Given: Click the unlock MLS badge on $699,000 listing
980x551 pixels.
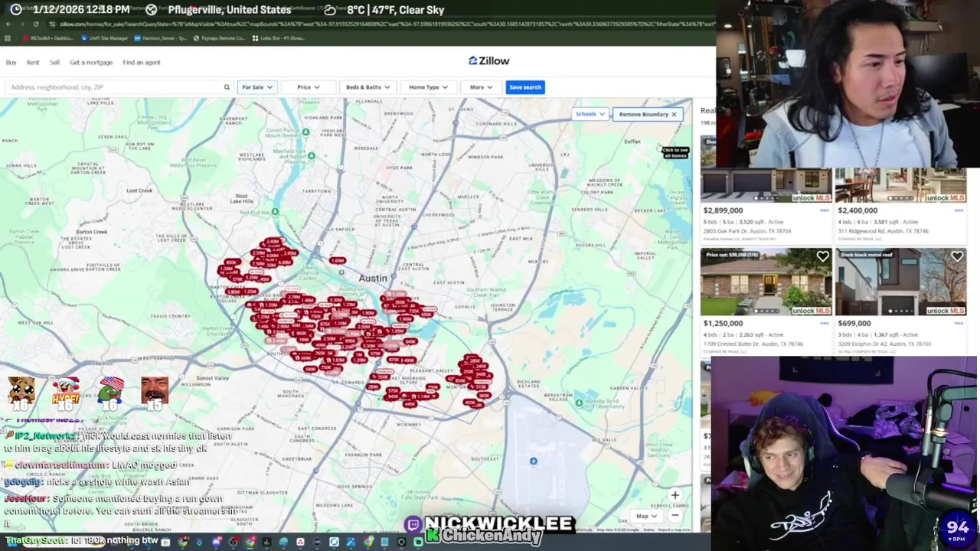Looking at the screenshot, I should pyautogui.click(x=945, y=311).
